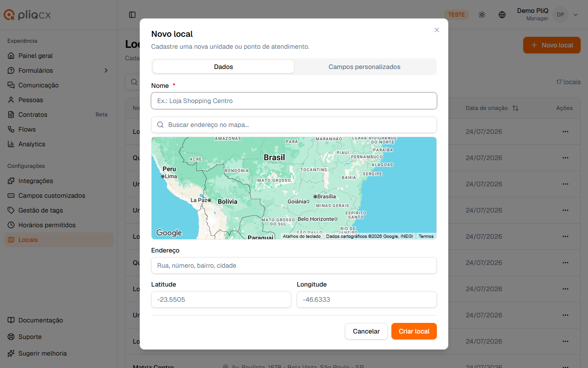The height and width of the screenshot is (368, 588).
Task: Open Painel geral from the sidebar
Action: pyautogui.click(x=58, y=56)
